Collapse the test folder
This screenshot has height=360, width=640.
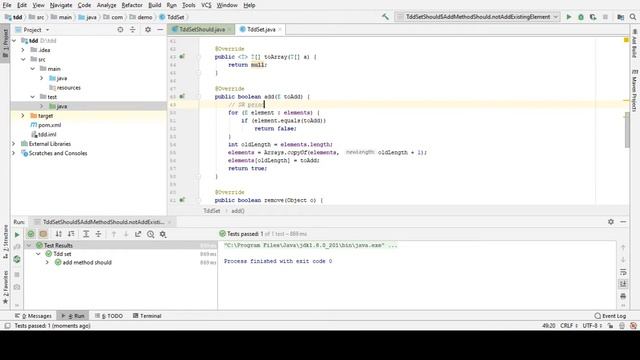coord(33,97)
